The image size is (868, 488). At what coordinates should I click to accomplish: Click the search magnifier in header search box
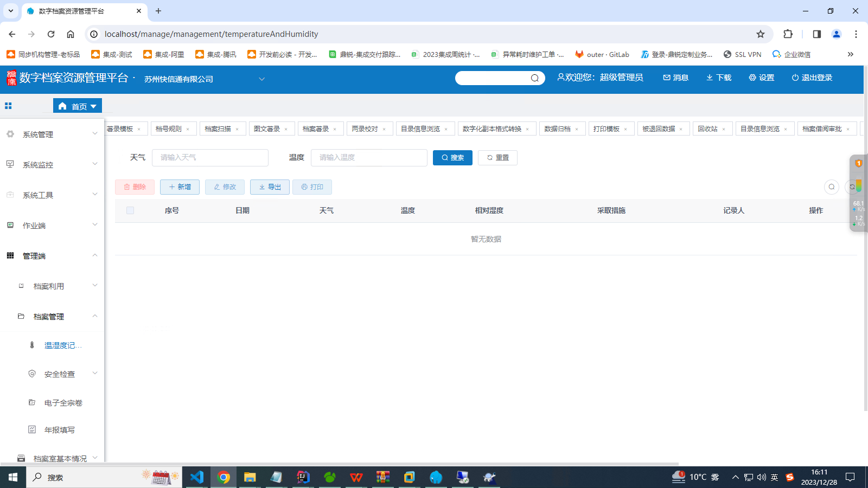point(534,78)
